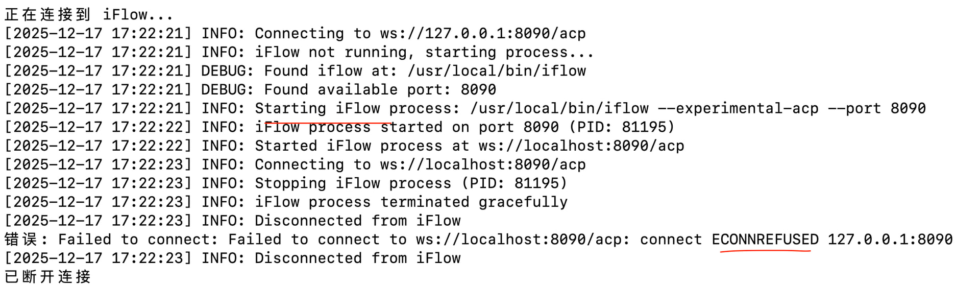Open the ws://127.0.0.1:8090/acp URL
The image size is (980, 285).
pos(482,34)
